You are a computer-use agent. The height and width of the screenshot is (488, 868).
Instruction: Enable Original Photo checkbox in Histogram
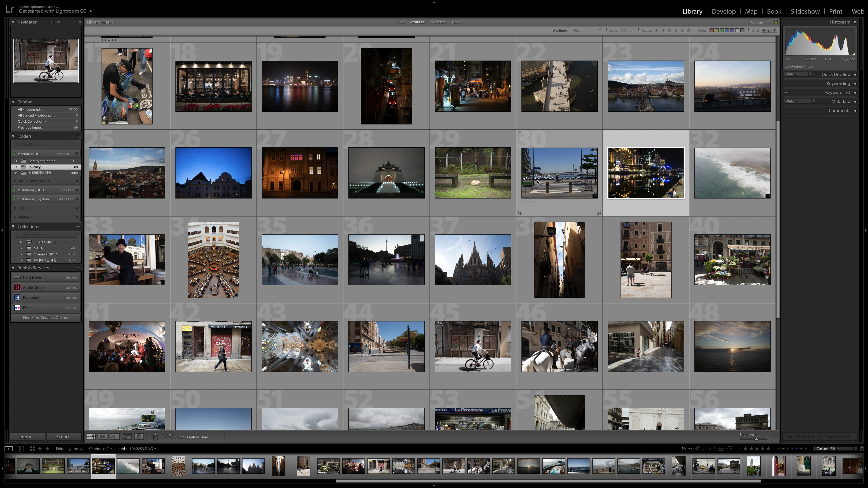pos(787,66)
